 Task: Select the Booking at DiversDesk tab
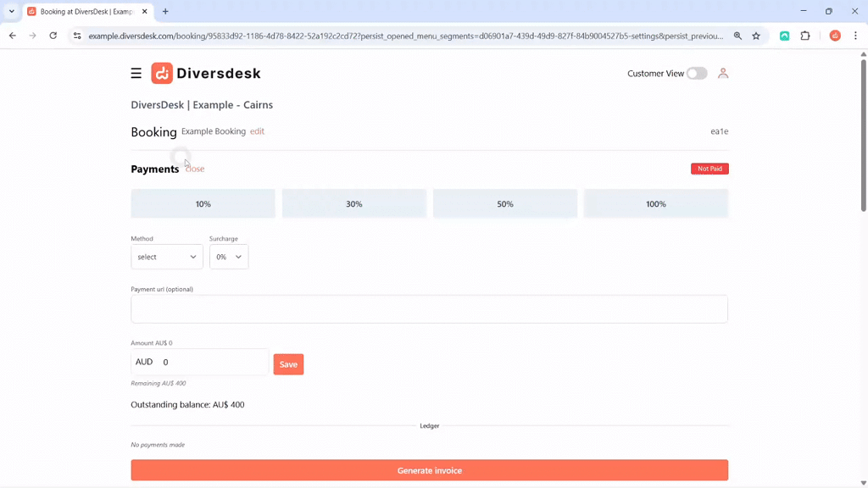coord(87,12)
